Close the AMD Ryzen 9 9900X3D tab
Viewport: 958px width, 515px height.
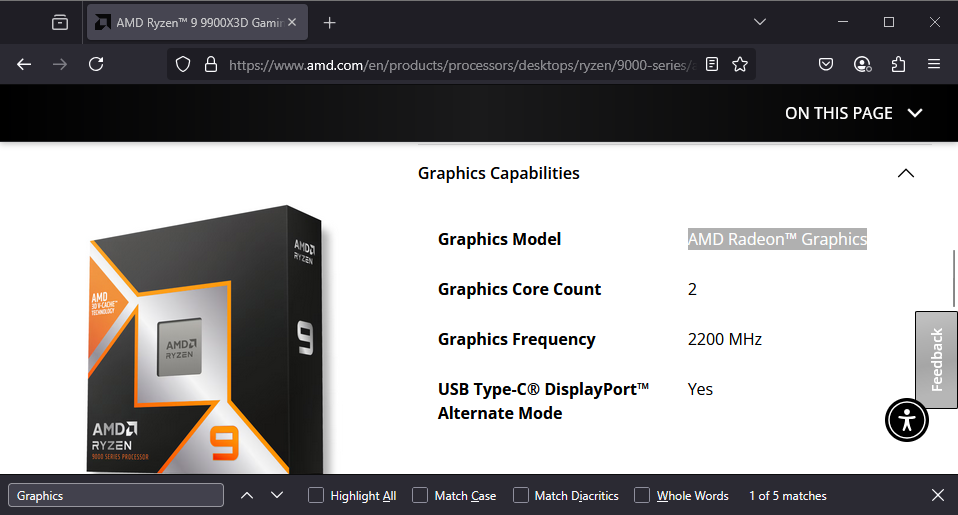[x=292, y=23]
